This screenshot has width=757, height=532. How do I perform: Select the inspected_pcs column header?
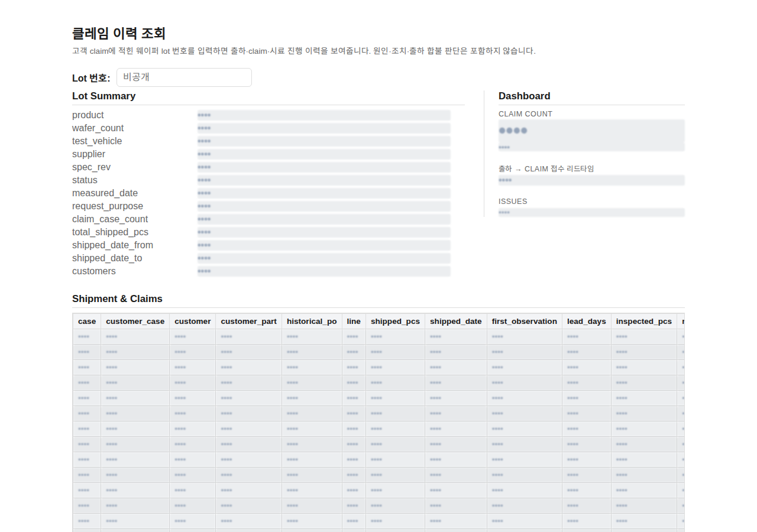tap(644, 322)
